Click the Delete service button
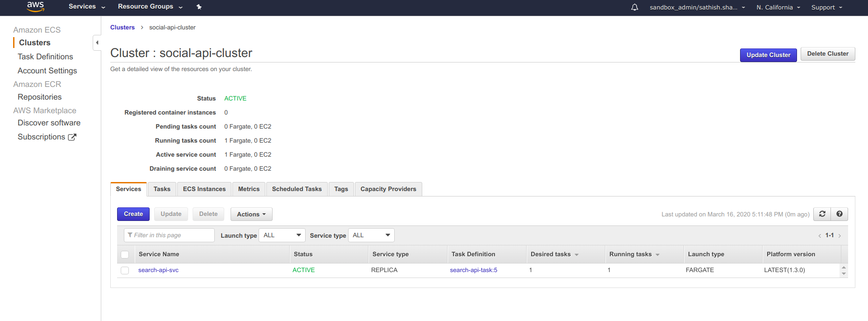Screen dimensions: 868x321 [x=208, y=214]
